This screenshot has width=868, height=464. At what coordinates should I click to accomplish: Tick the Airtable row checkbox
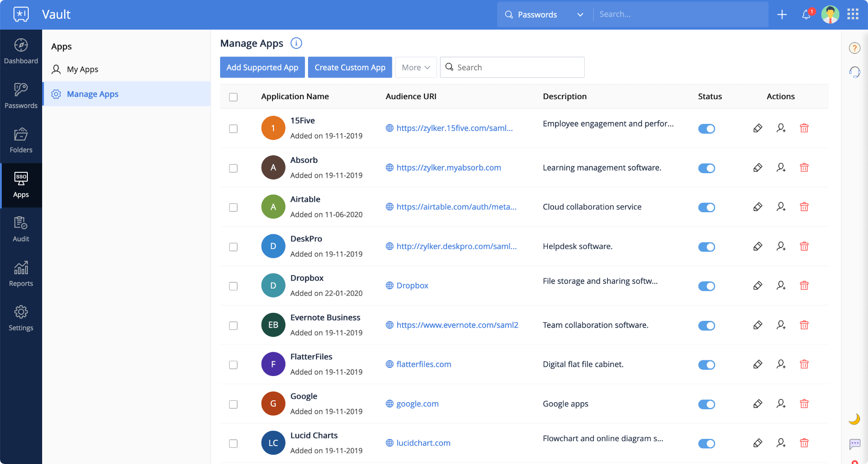coord(233,207)
